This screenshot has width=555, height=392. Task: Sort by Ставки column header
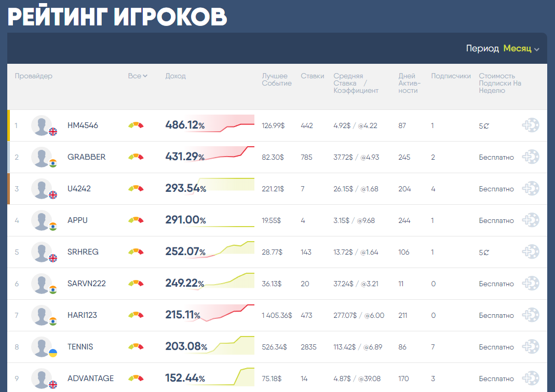pos(312,76)
